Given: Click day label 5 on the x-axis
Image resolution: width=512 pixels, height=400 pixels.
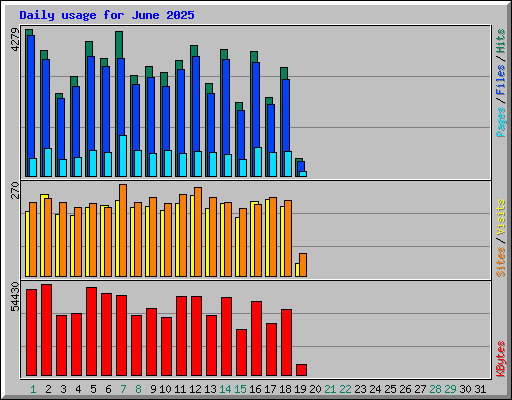Looking at the screenshot, I should click(93, 389).
